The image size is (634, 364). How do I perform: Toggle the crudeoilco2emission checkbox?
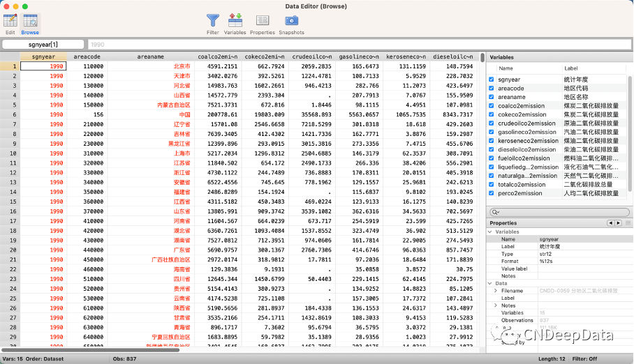[492, 123]
